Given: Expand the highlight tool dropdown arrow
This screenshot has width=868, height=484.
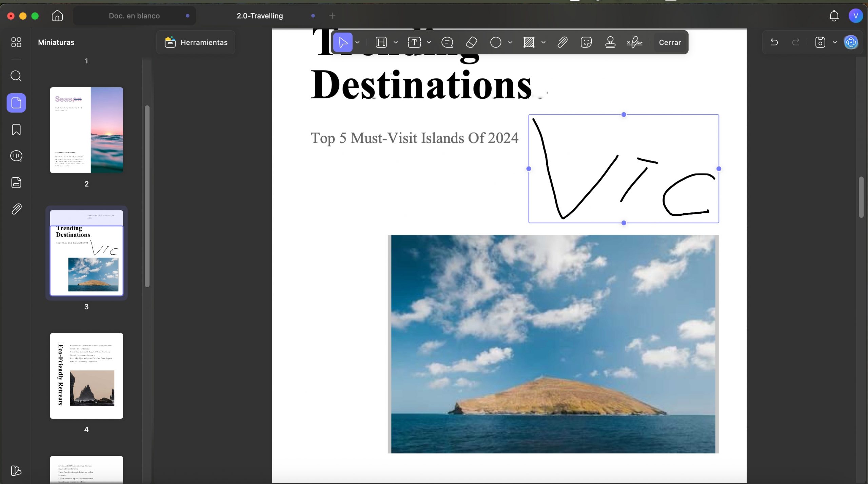Looking at the screenshot, I should pyautogui.click(x=395, y=42).
